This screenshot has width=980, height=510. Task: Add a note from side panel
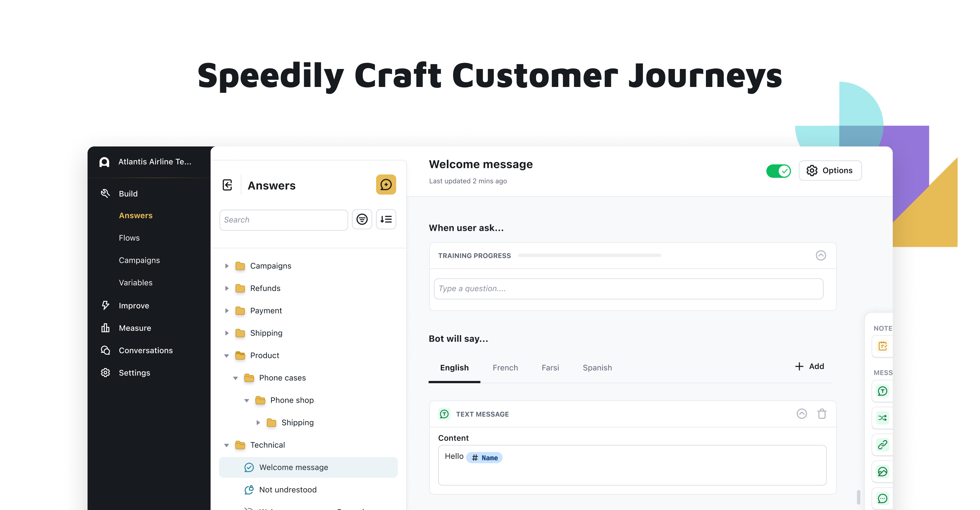pyautogui.click(x=882, y=346)
